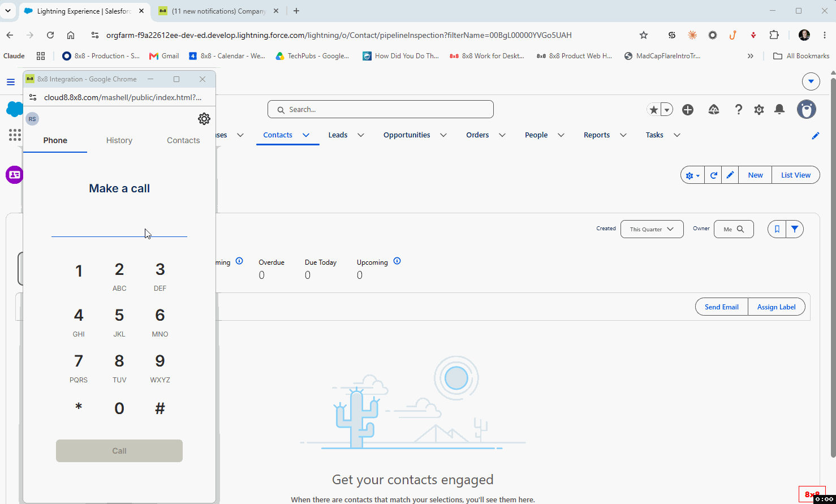This screenshot has height=504, width=836.
Task: Select the Phone tab in dialer
Action: (x=55, y=140)
